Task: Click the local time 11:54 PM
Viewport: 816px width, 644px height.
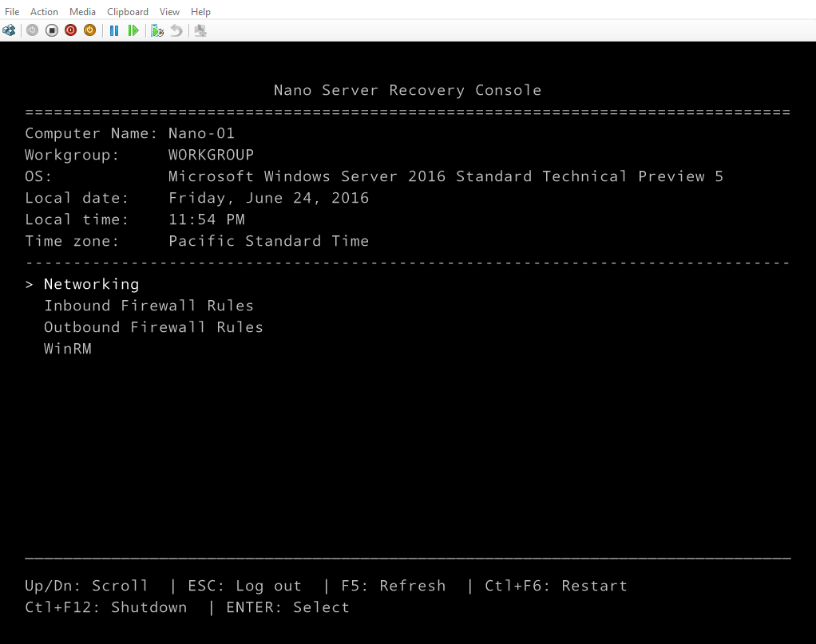Action: 206,219
